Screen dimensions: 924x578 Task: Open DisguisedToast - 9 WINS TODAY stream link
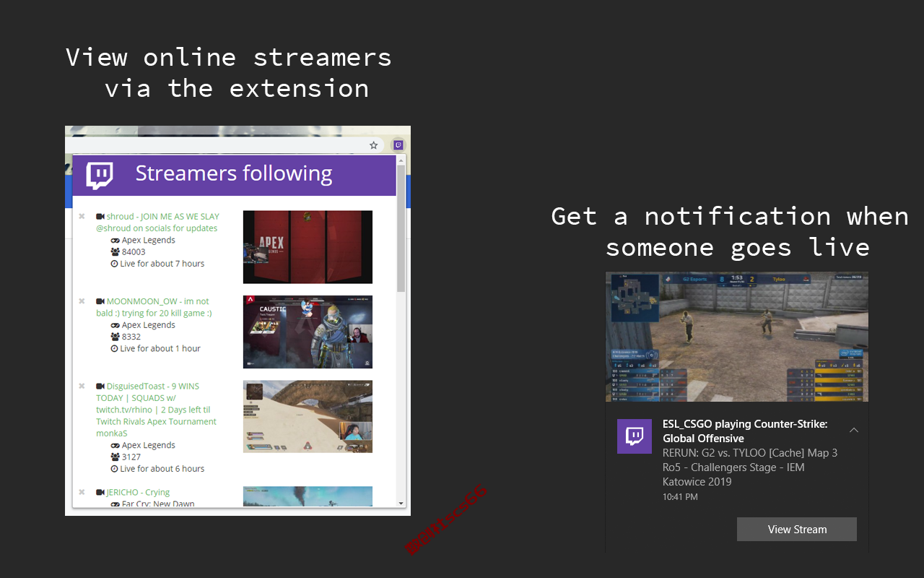pos(157,410)
